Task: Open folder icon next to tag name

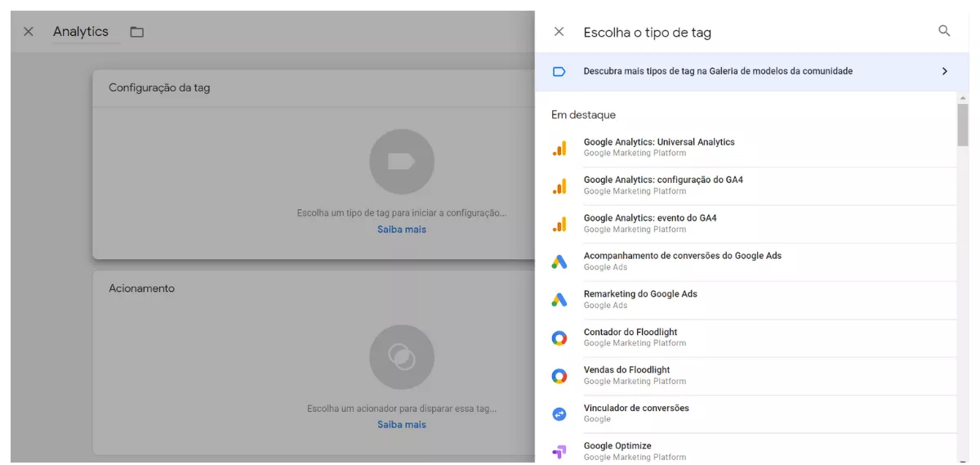Action: coord(137,32)
